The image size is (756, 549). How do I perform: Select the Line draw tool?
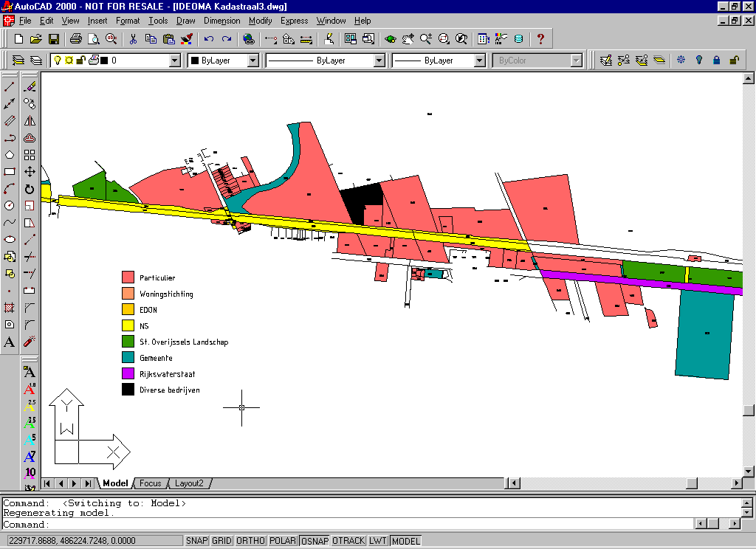pyautogui.click(x=10, y=87)
